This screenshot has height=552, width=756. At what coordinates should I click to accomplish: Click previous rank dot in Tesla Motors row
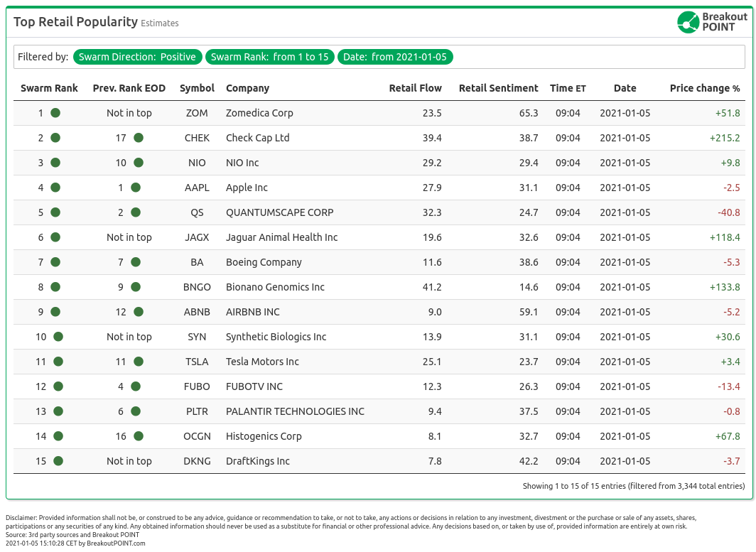click(x=139, y=362)
